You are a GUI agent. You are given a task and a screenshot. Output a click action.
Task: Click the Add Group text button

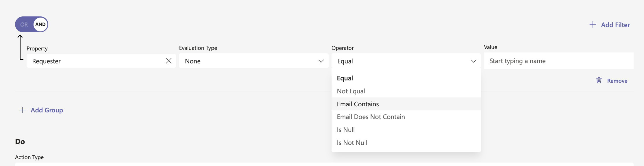[x=47, y=110]
